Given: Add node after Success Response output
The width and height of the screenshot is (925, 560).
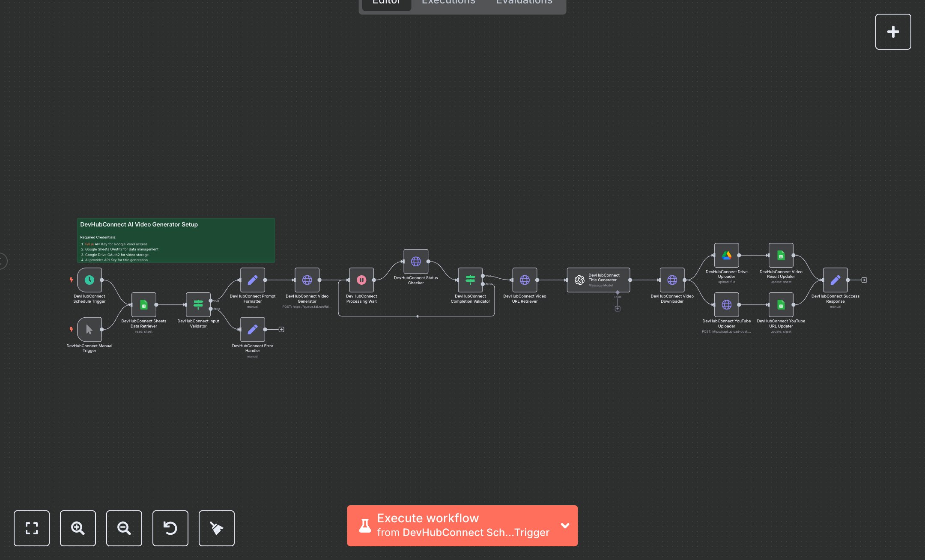Looking at the screenshot, I should [x=864, y=280].
